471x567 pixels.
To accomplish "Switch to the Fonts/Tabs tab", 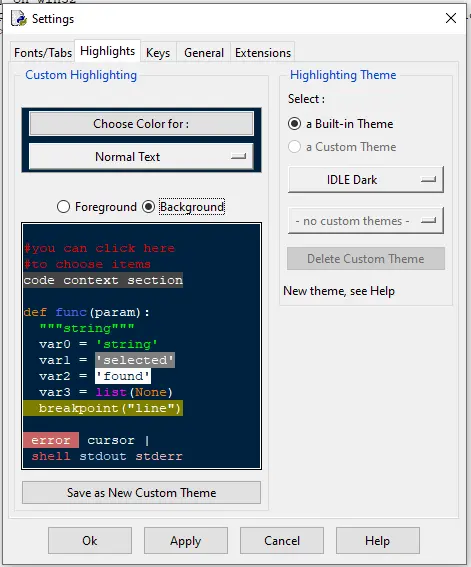I will point(43,53).
